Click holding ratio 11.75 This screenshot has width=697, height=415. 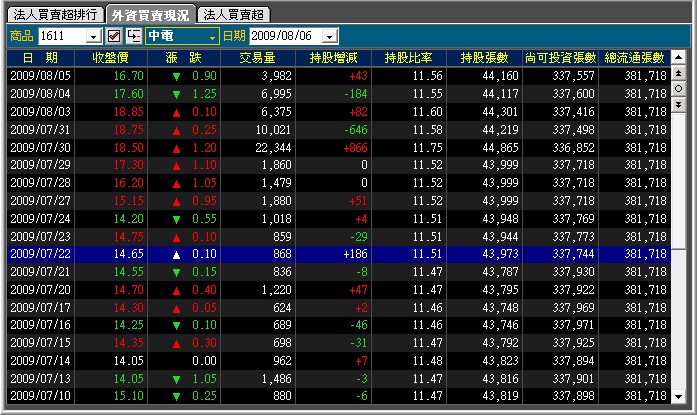428,148
